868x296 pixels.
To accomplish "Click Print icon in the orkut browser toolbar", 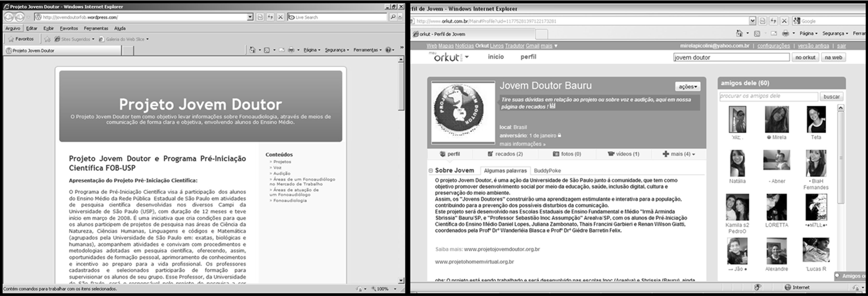I will [785, 33].
